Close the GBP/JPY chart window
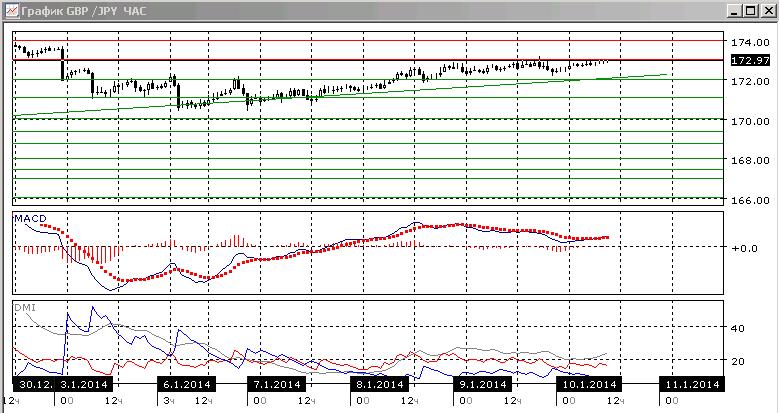779x413 pixels. tap(767, 10)
